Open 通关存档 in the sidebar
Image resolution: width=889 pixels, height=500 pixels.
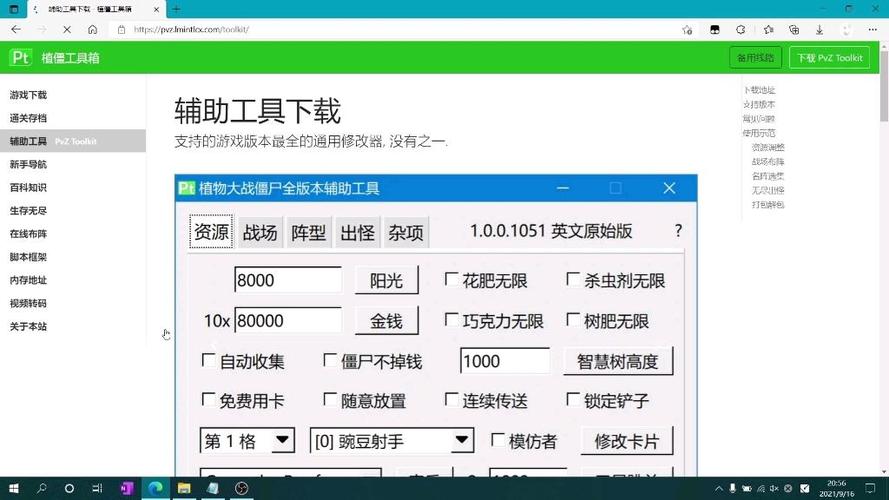pyautogui.click(x=28, y=118)
